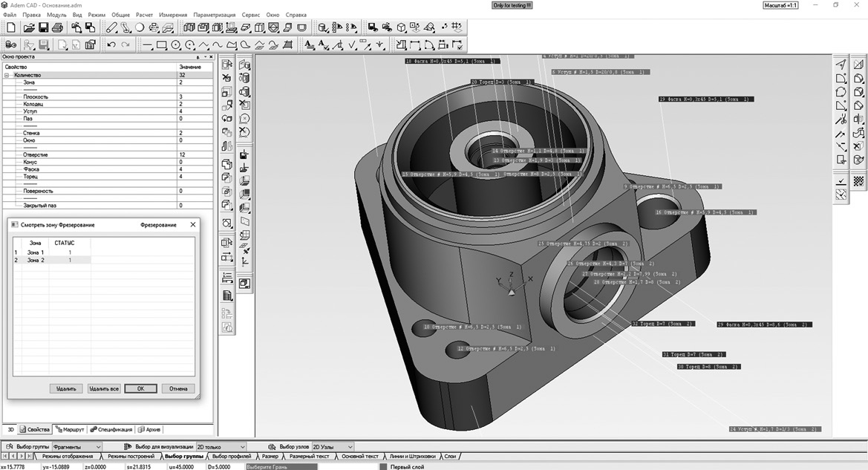868x470 pixels.
Task: Click the Open file folder icon
Action: pos(28,27)
